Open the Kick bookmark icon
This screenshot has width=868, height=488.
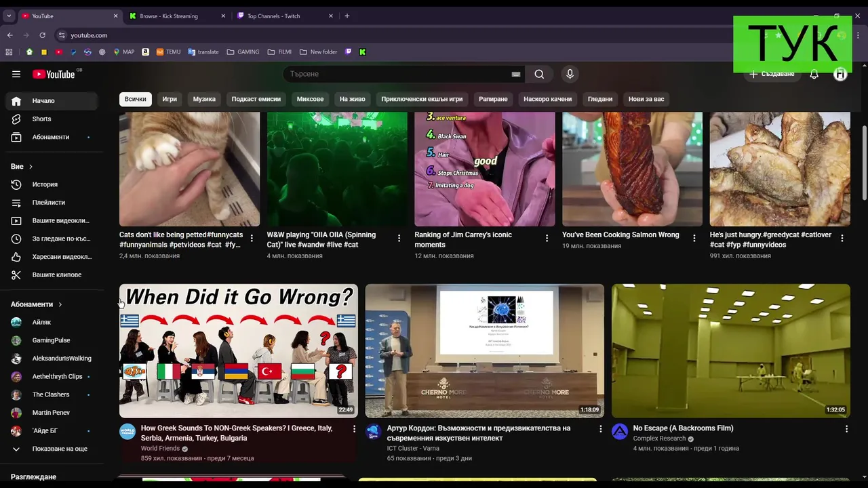pos(363,52)
